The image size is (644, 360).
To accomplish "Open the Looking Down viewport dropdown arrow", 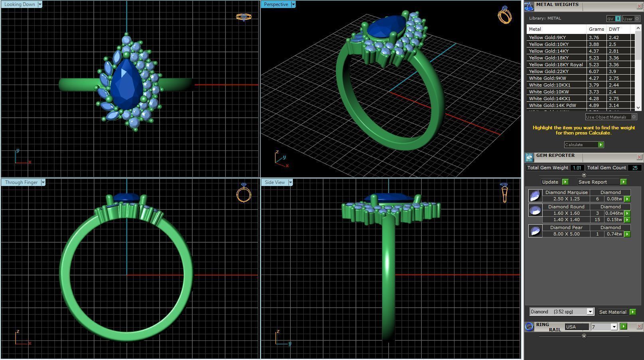I will pos(40,4).
